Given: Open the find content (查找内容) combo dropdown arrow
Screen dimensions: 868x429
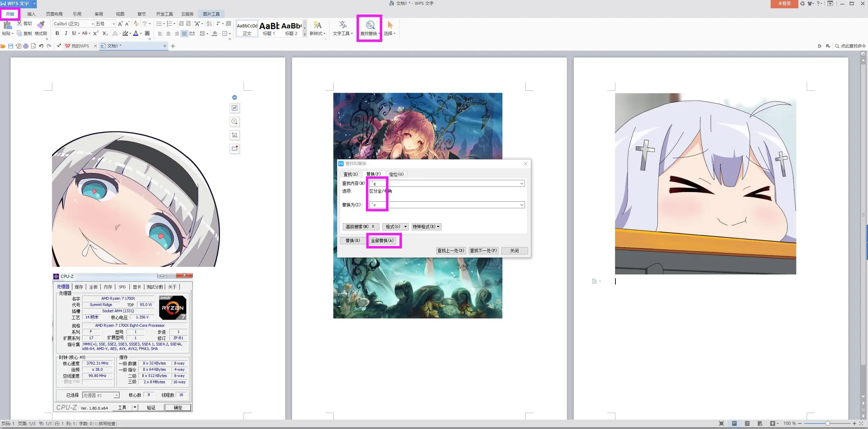Looking at the screenshot, I should 521,184.
